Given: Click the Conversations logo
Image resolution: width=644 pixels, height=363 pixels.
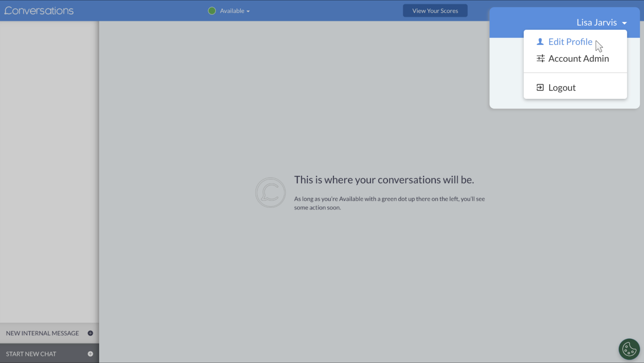Looking at the screenshot, I should pyautogui.click(x=39, y=11).
